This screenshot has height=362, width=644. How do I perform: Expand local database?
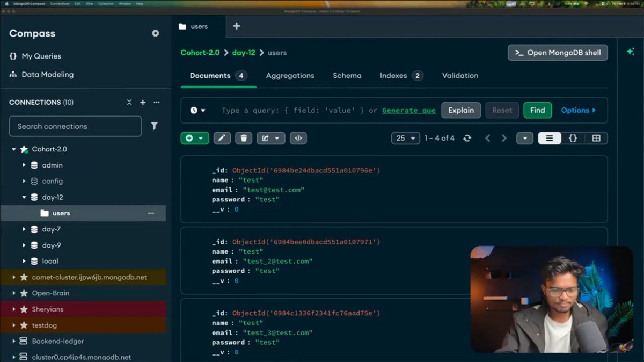point(24,261)
